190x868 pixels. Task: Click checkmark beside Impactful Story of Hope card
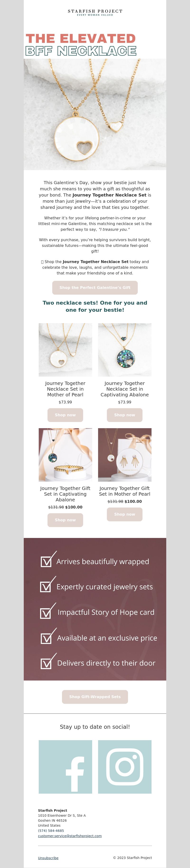(x=48, y=611)
